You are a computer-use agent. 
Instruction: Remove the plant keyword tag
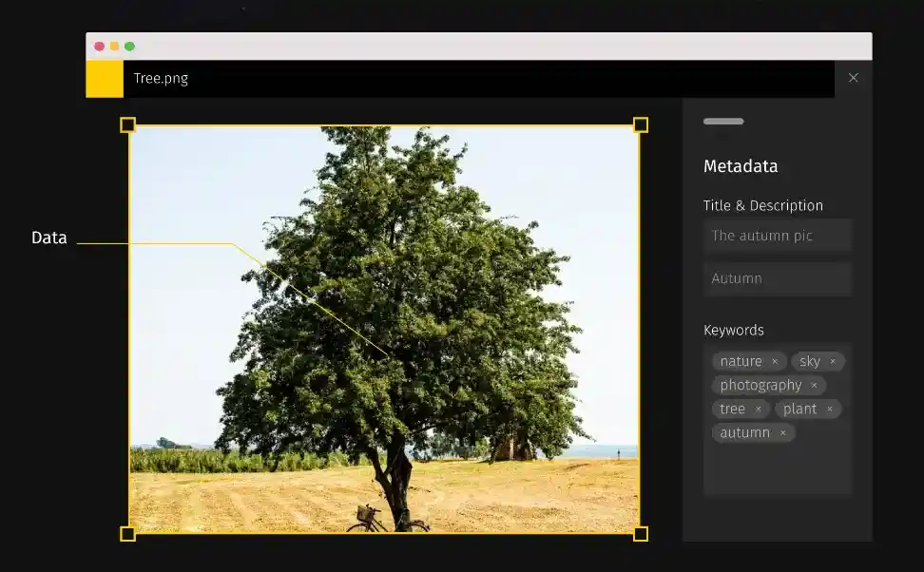(x=829, y=409)
